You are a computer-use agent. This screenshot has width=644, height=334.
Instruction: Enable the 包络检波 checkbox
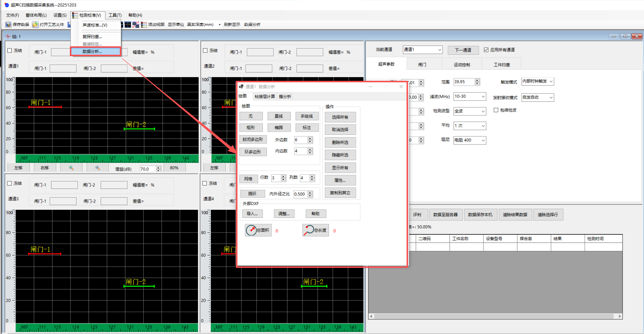pyautogui.click(x=496, y=110)
